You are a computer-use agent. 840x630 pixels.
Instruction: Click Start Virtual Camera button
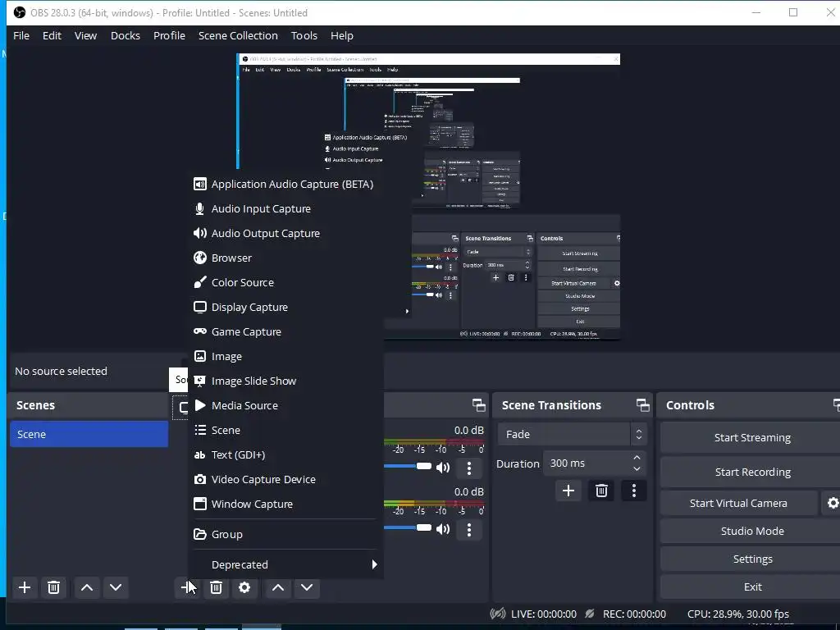(739, 503)
